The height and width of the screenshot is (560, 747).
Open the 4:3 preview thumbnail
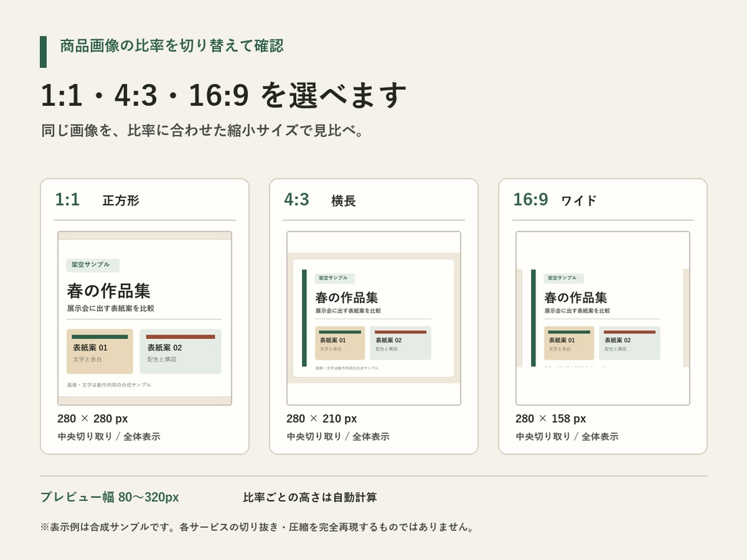click(x=373, y=318)
